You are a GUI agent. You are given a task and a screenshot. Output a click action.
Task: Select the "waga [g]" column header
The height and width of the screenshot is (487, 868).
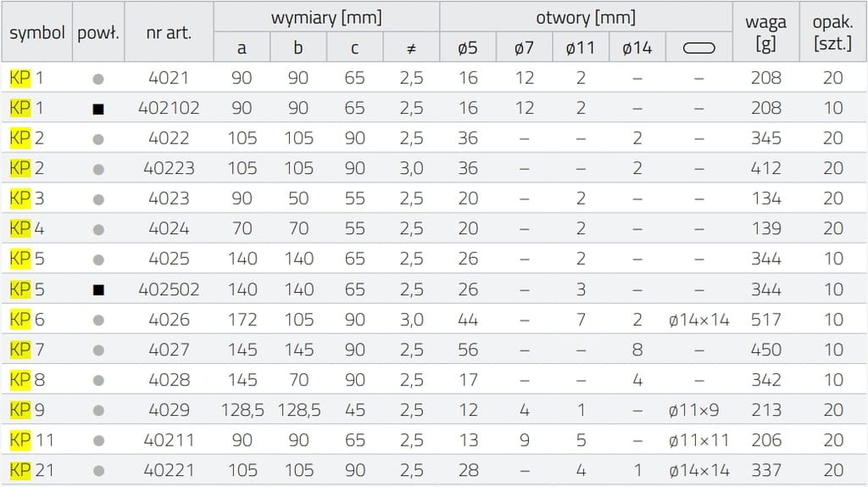765,32
